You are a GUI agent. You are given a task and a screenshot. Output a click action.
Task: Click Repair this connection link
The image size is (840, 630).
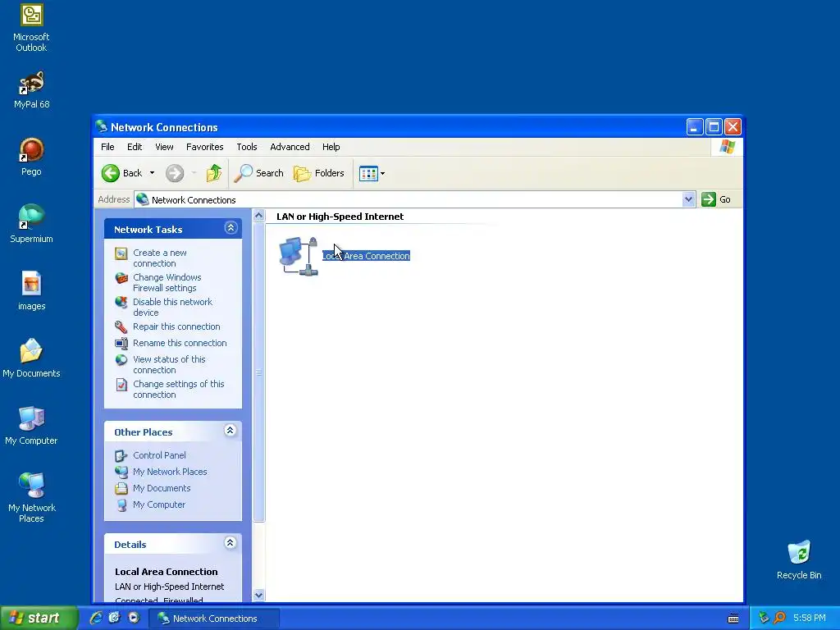click(x=176, y=326)
